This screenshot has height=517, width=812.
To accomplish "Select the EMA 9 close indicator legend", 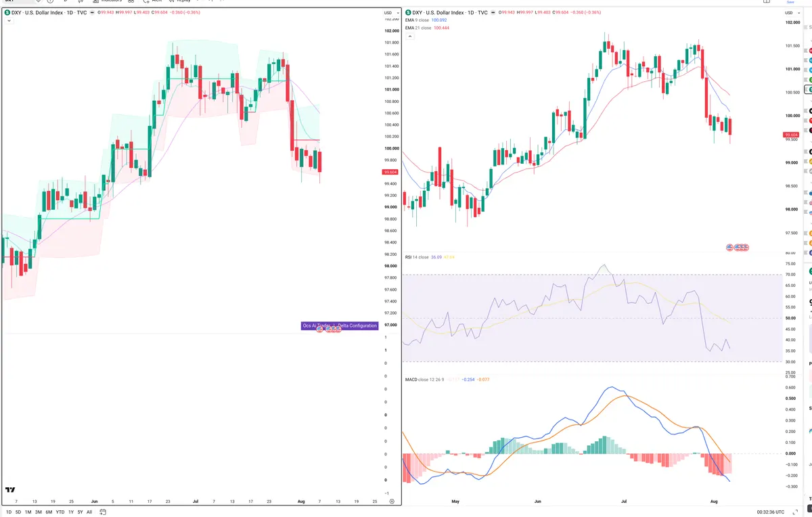I will 417,21.
